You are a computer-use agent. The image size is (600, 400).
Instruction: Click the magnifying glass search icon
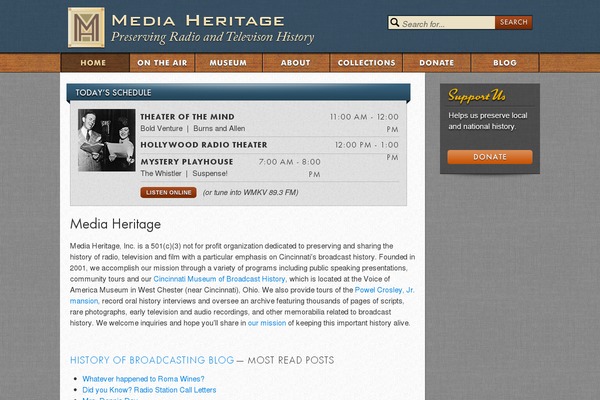(395, 23)
